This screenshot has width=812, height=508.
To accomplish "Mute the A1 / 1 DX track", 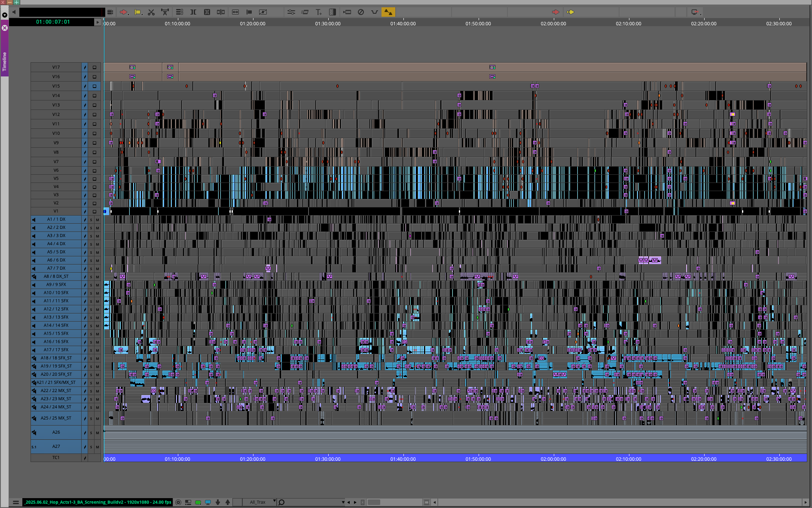I will (x=98, y=220).
